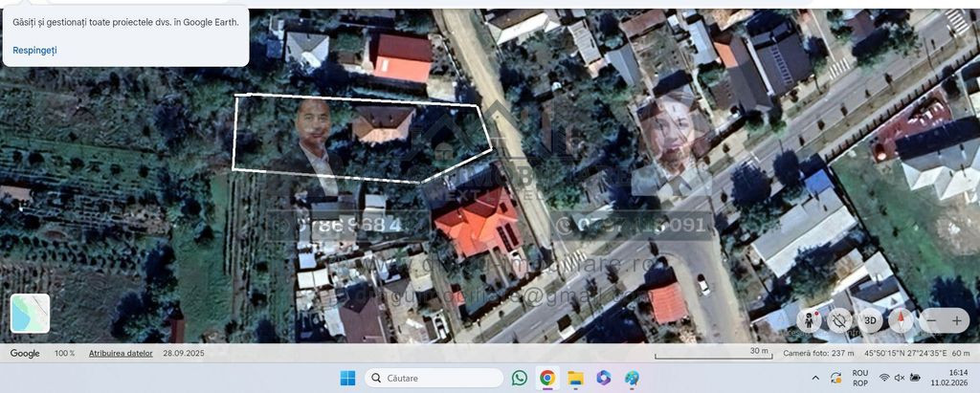
Task: Switch map to 3D view
Action: (870, 320)
